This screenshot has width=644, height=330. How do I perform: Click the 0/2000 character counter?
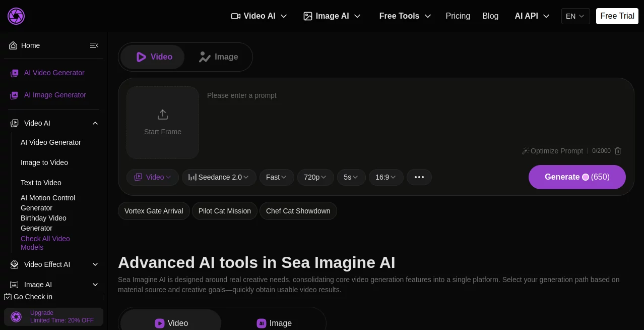[x=601, y=151]
